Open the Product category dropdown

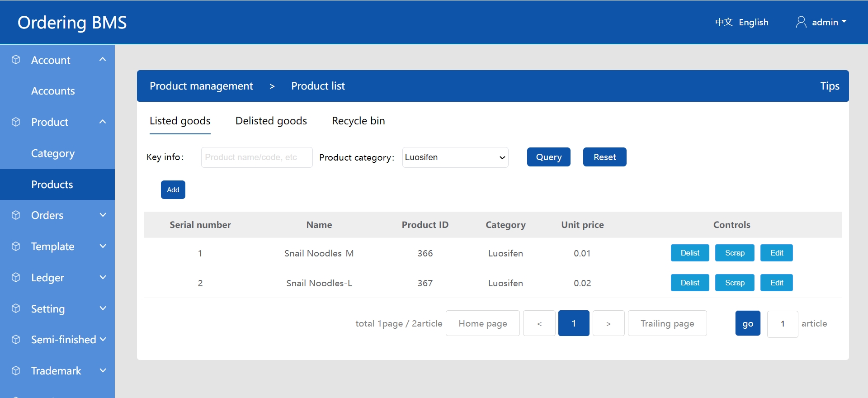click(455, 157)
